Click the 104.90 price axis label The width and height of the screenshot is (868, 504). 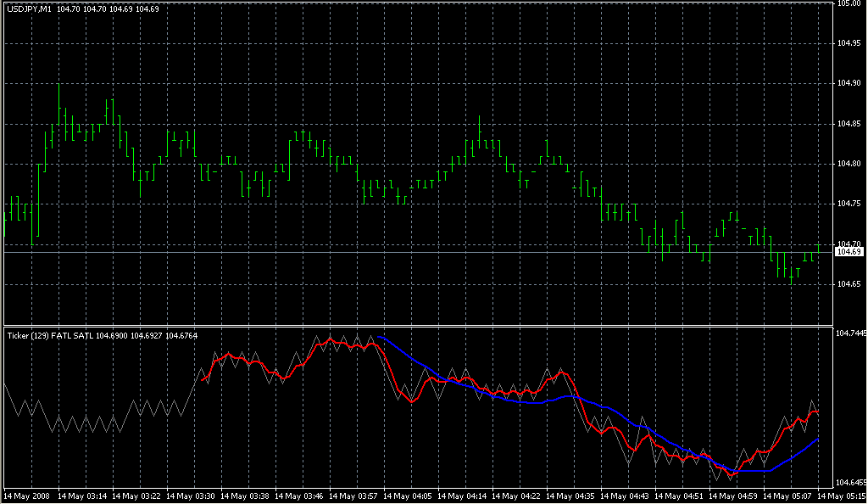(849, 84)
